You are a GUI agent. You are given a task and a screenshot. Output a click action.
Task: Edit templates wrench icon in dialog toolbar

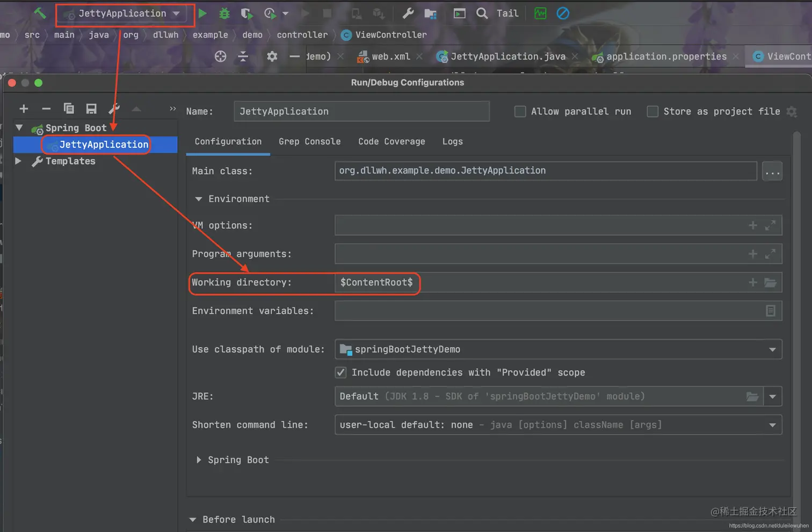coord(114,109)
